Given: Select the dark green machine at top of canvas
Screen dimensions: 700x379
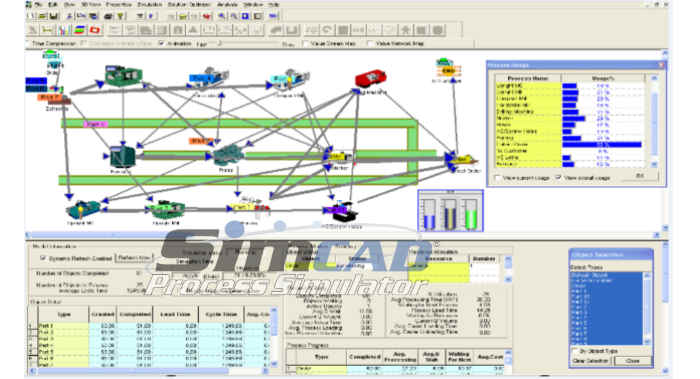Looking at the screenshot, I should 124,75.
